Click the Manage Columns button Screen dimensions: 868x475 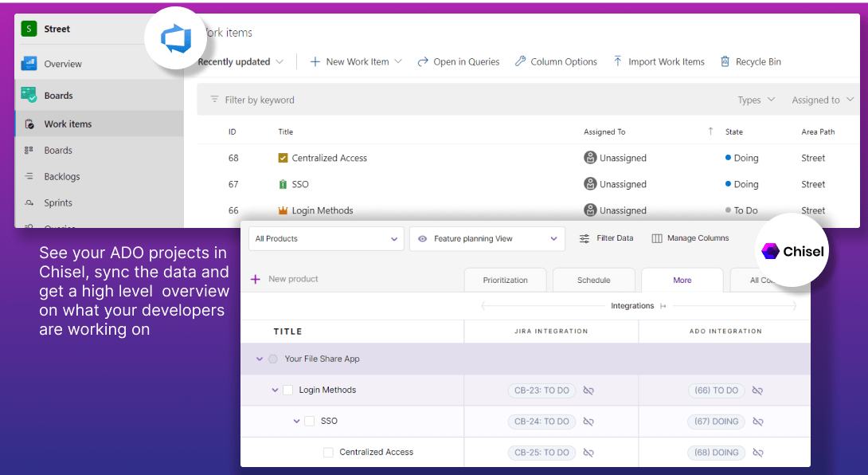(690, 238)
